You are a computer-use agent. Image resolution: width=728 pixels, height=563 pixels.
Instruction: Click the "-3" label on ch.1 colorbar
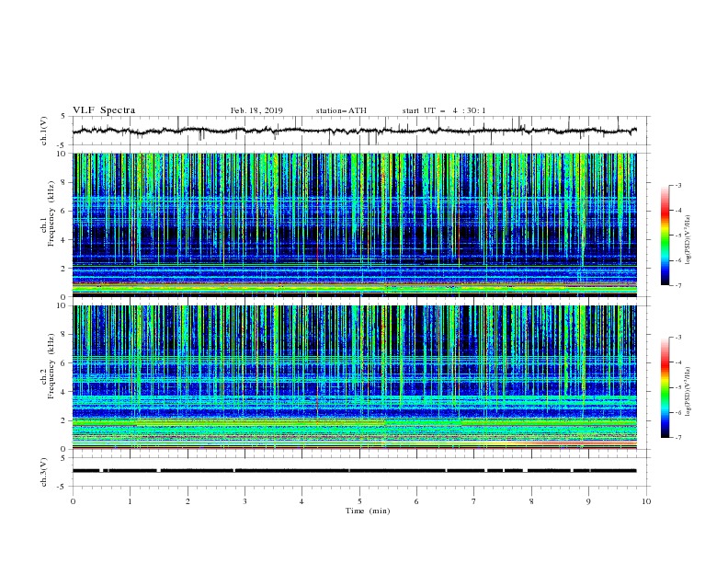click(677, 185)
